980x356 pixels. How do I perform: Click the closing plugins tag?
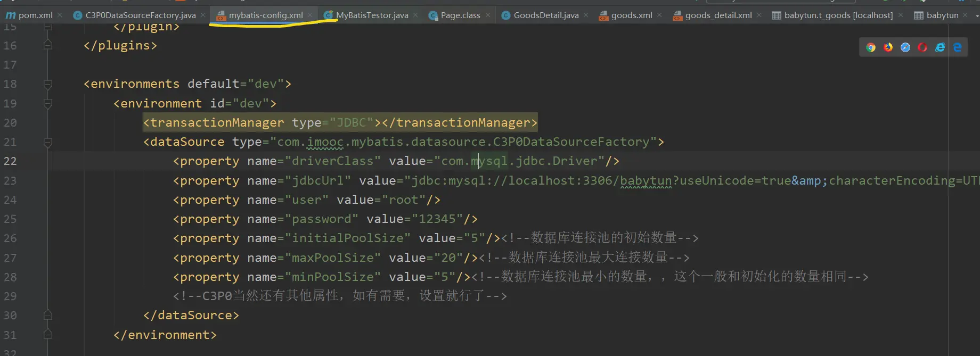coord(120,46)
